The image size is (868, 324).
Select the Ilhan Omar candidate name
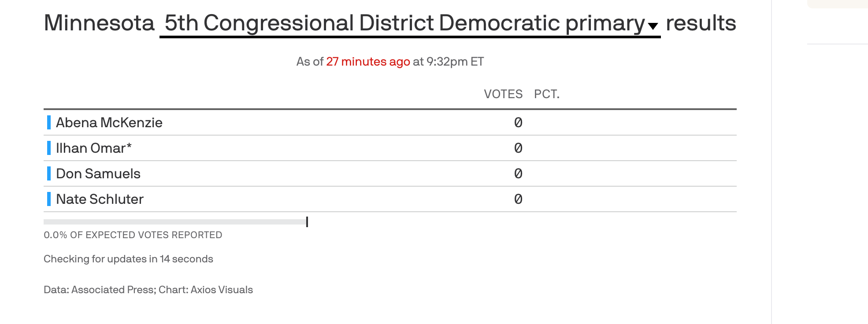coord(94,148)
